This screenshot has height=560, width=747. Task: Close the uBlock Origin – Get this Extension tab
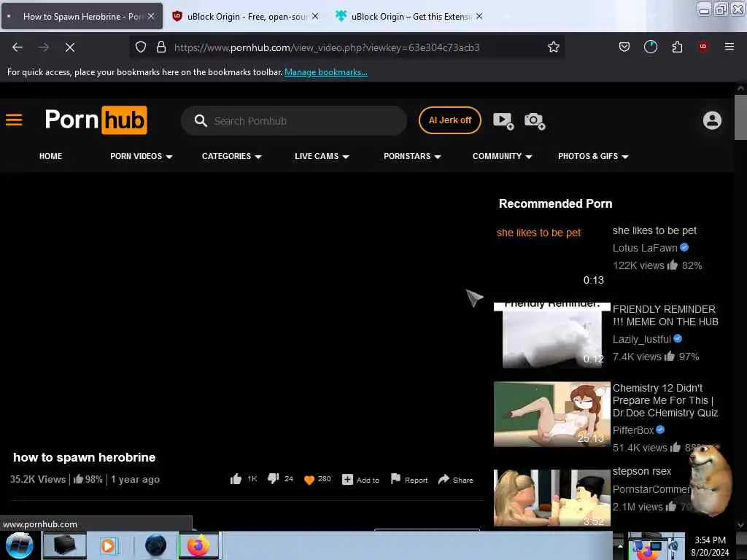pyautogui.click(x=479, y=16)
